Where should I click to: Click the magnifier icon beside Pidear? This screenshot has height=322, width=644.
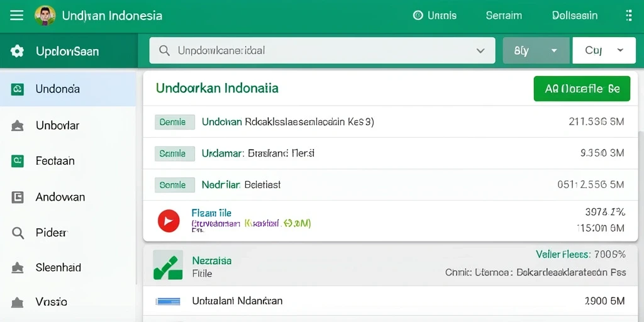(x=17, y=233)
